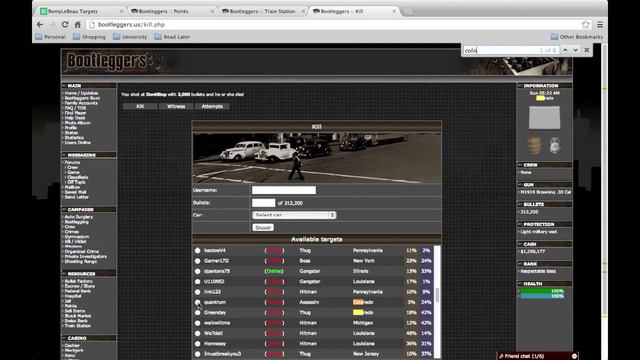The height and width of the screenshot is (360, 640).
Task: Open the Shopping bookmarks folder
Action: (x=89, y=37)
